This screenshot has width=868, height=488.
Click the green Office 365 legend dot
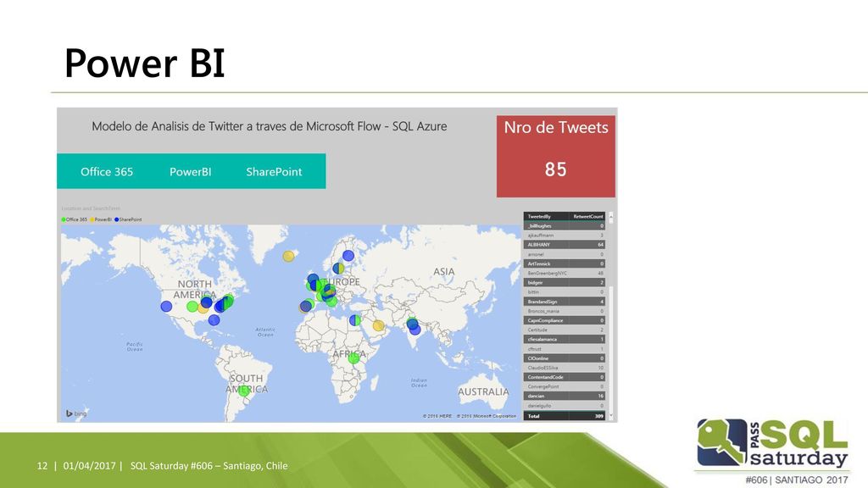point(64,219)
